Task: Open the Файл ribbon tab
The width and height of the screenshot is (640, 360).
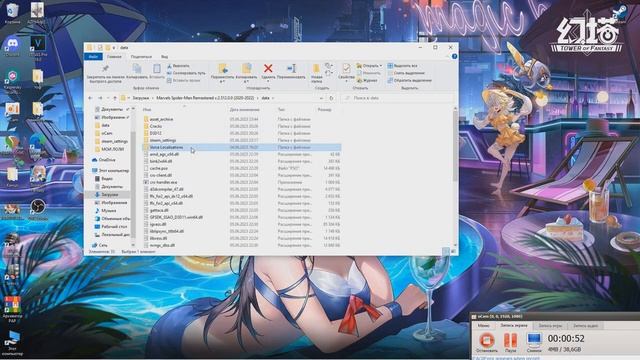Action: pyautogui.click(x=93, y=57)
